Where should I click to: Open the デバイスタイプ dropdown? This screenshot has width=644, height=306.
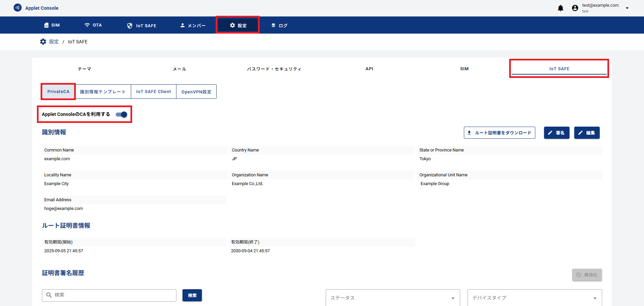pos(534,298)
